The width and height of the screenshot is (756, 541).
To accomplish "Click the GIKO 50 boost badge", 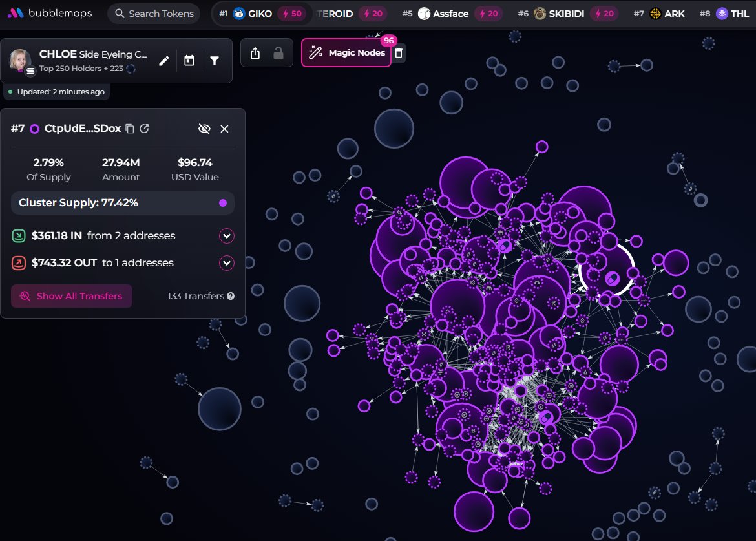I will [291, 14].
